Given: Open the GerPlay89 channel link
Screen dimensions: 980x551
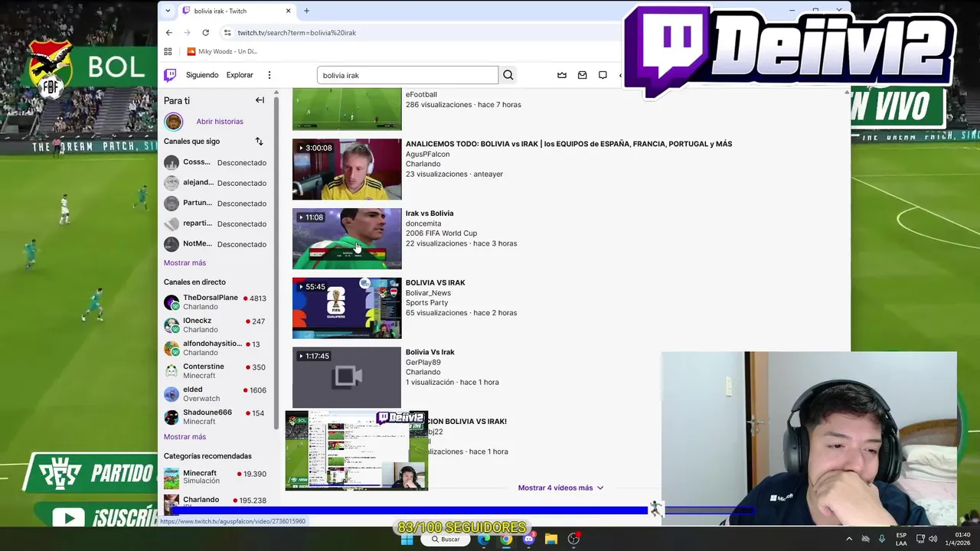Looking at the screenshot, I should 423,362.
